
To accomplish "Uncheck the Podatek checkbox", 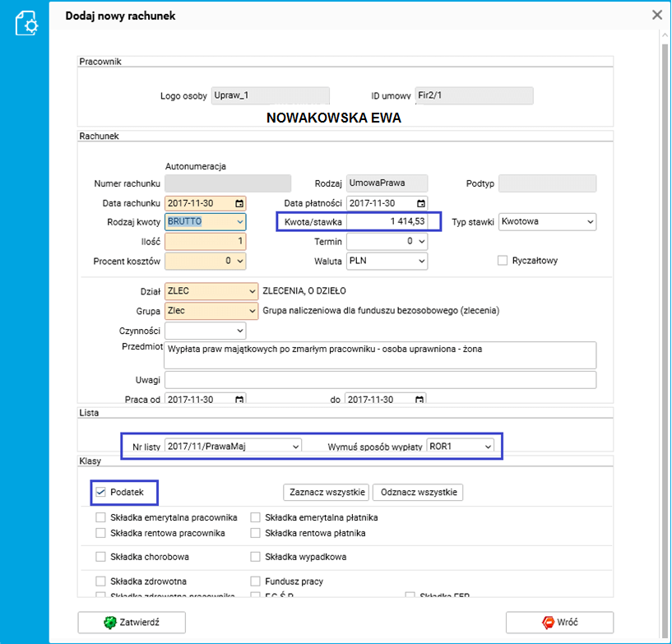I will pos(100,492).
